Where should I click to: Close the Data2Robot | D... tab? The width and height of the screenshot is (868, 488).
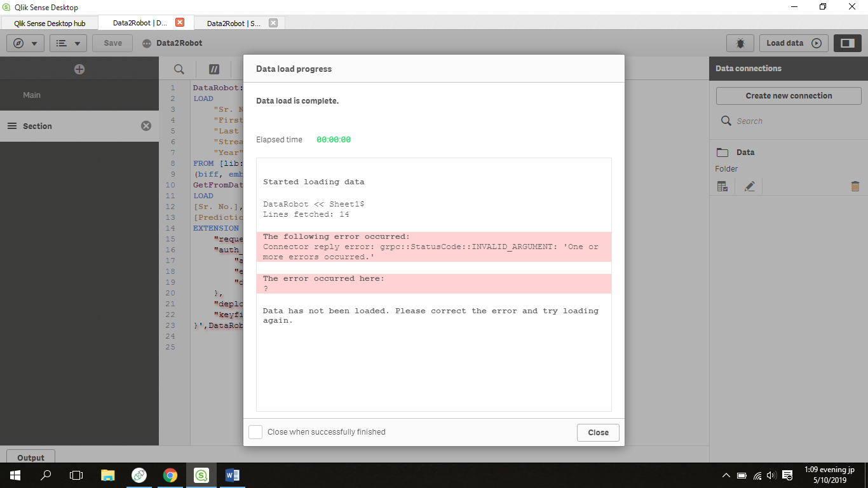click(x=179, y=22)
